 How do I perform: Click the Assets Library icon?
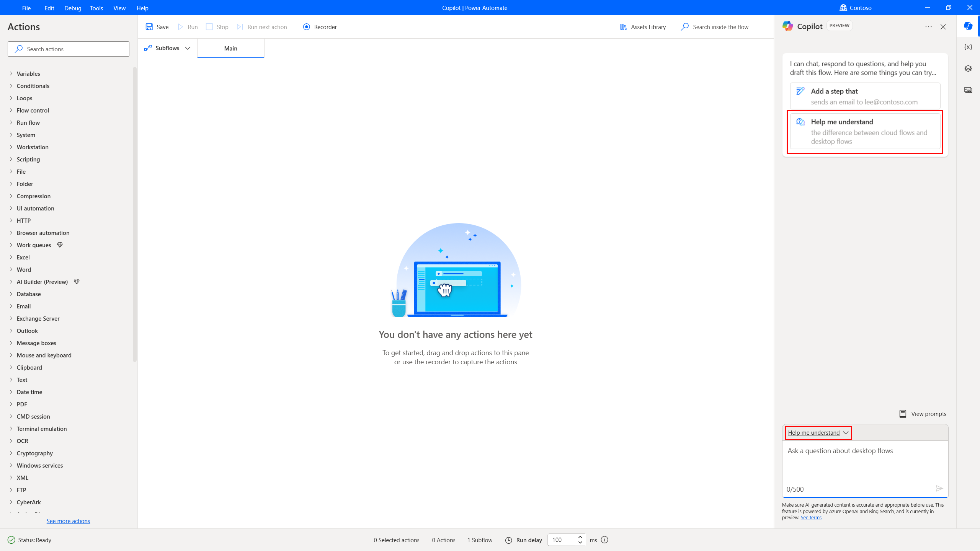coord(623,27)
